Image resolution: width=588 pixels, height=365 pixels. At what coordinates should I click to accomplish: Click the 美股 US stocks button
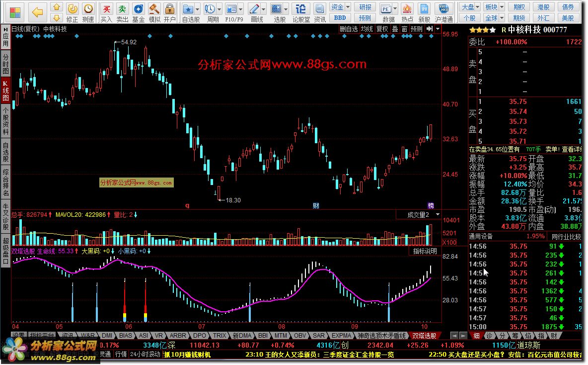(568, 17)
